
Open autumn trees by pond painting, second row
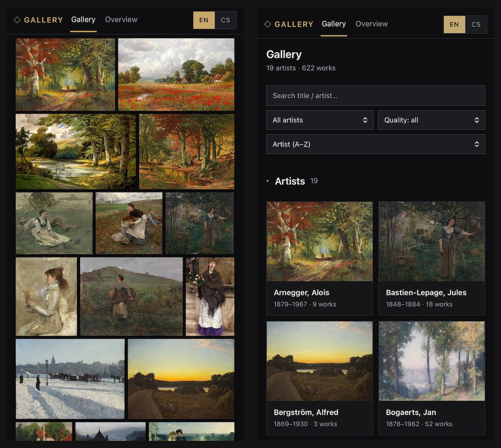pyautogui.click(x=187, y=151)
